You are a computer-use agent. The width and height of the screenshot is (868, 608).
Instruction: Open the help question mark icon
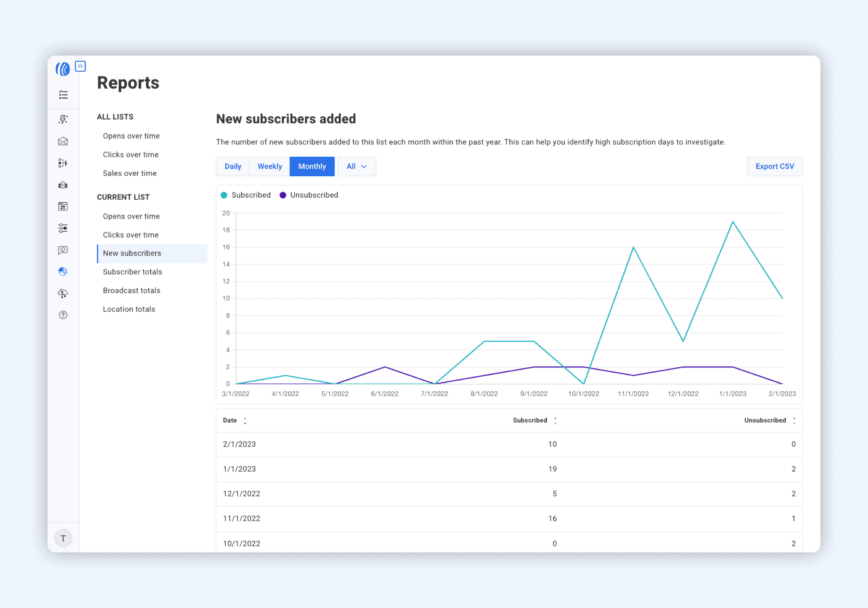click(63, 315)
